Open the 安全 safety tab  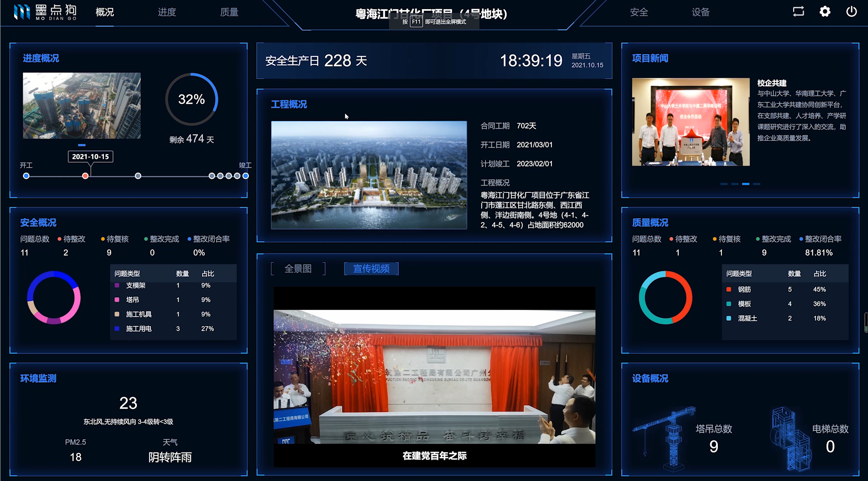(639, 12)
